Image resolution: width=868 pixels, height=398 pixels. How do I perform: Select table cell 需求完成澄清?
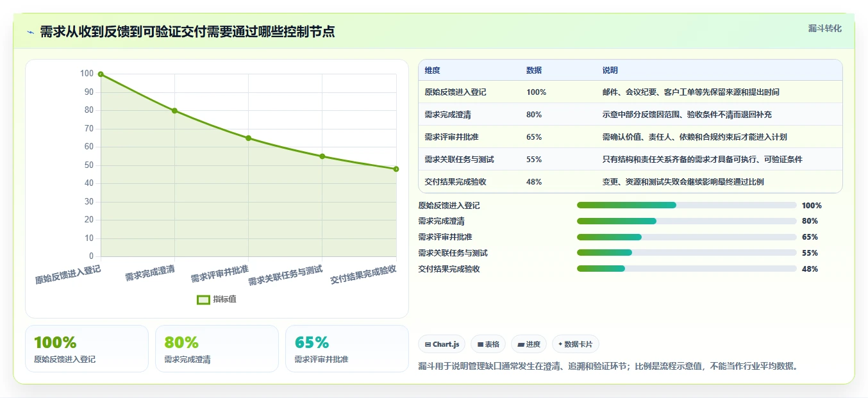(447, 115)
